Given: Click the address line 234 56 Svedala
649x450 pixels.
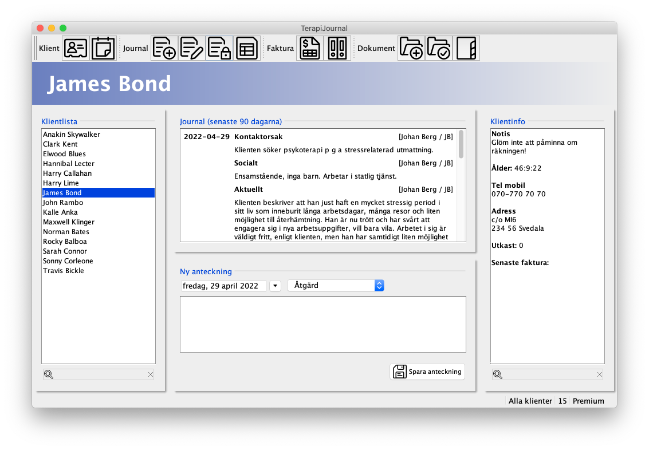Looking at the screenshot, I should pos(517,229).
